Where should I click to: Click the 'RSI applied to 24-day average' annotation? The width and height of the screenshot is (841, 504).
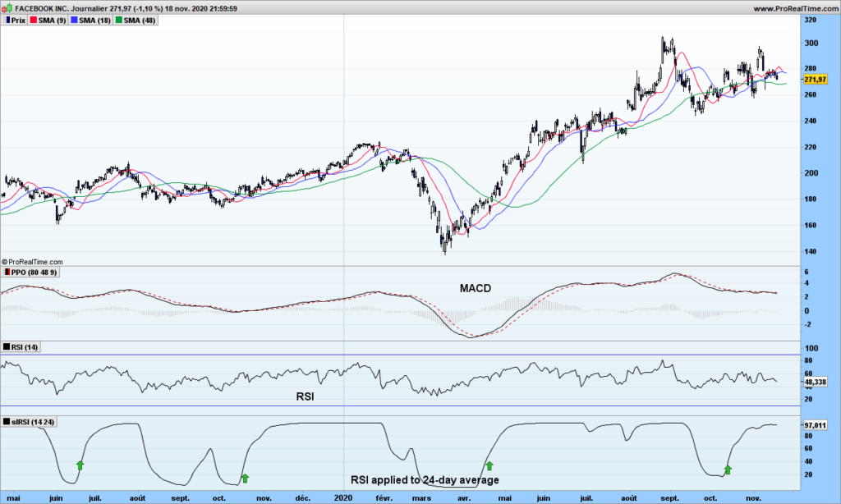pos(425,480)
